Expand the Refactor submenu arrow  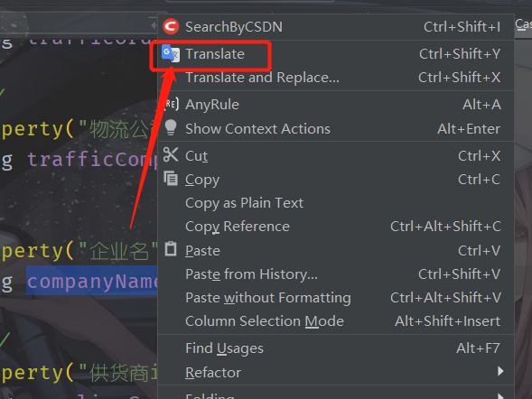tap(500, 371)
